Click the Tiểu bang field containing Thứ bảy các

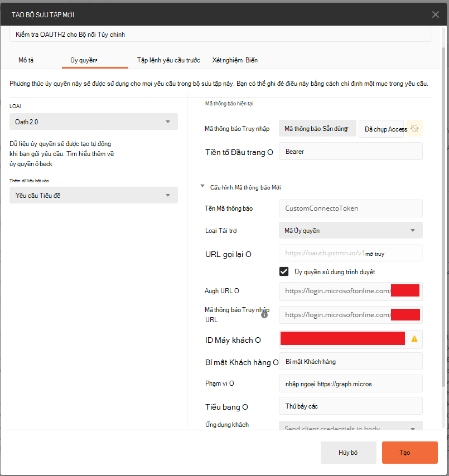pos(351,406)
